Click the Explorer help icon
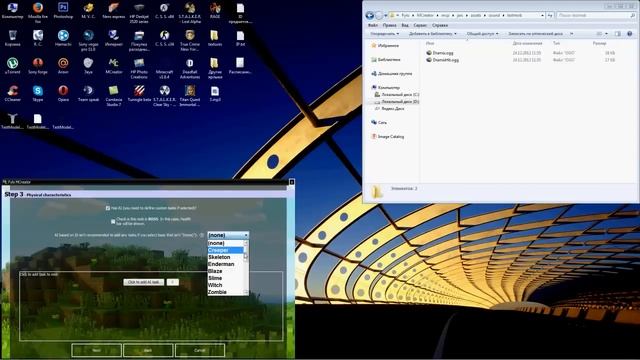The image size is (640, 360). tap(629, 33)
